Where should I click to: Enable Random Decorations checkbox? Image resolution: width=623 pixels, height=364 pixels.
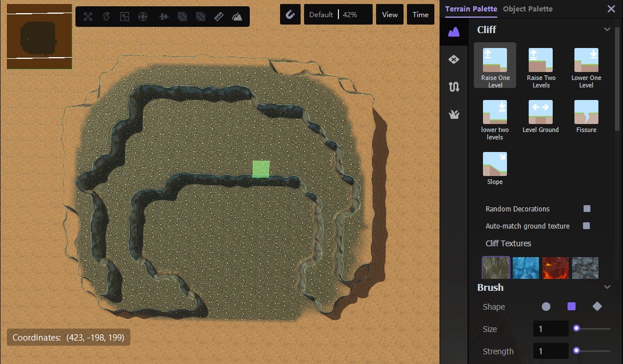[587, 209]
